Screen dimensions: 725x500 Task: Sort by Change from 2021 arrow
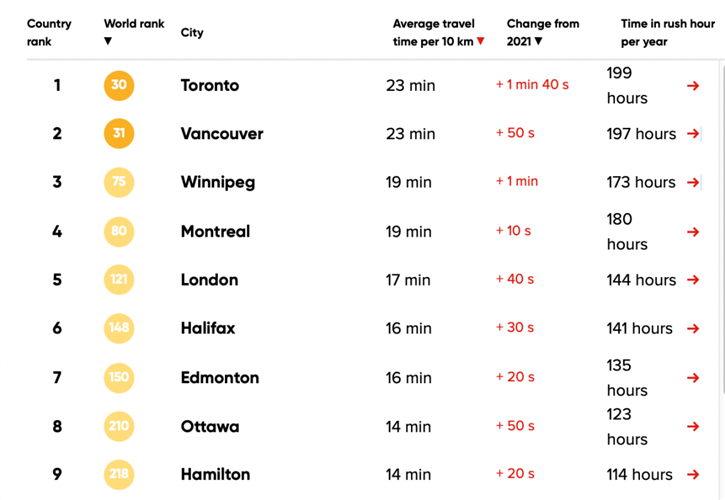point(538,42)
